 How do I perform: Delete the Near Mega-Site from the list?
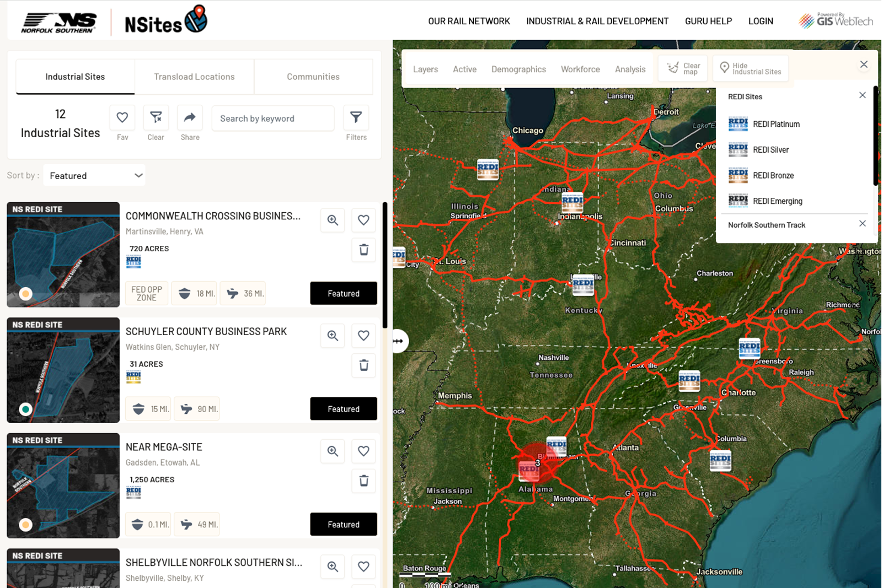363,481
